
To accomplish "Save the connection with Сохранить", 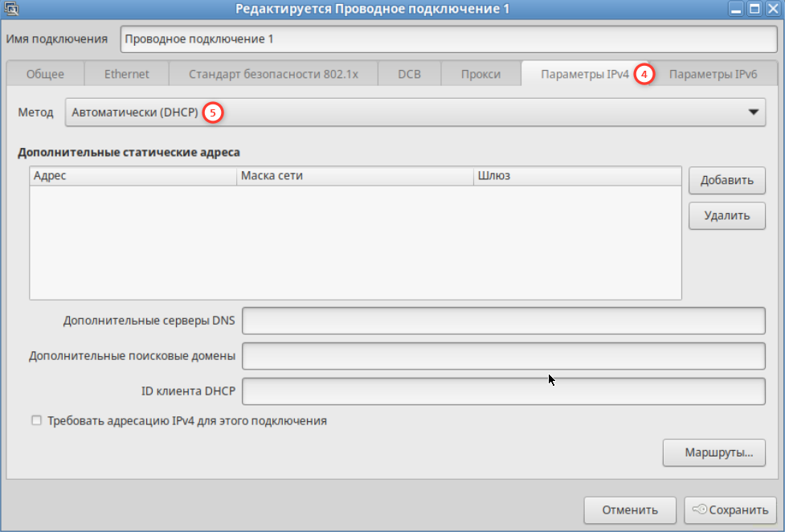I will [730, 510].
